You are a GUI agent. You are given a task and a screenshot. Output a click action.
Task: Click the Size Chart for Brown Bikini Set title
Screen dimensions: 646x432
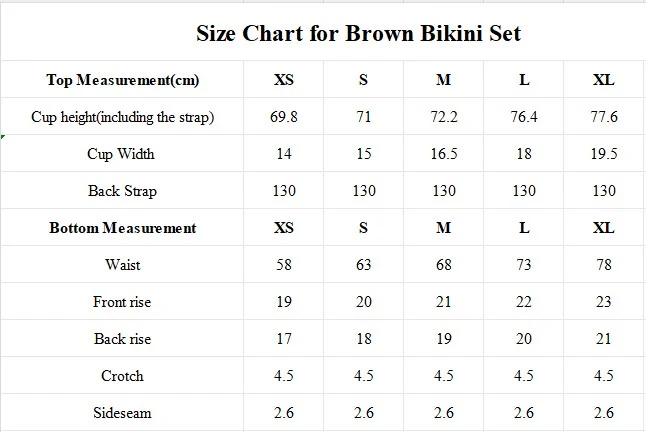coord(357,33)
